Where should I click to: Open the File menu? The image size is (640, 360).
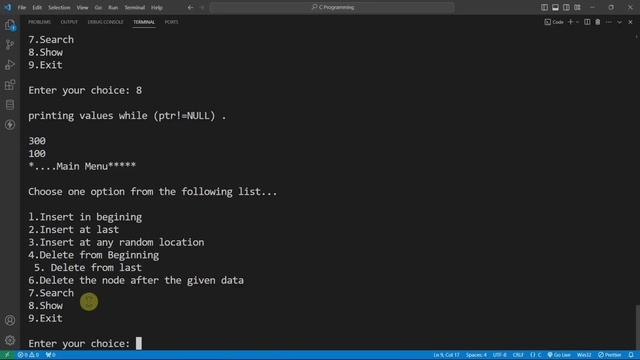pyautogui.click(x=22, y=7)
